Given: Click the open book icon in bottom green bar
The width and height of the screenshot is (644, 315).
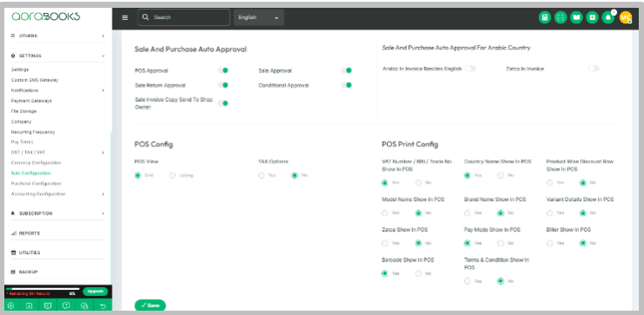Looking at the screenshot, I should pyautogui.click(x=48, y=305).
